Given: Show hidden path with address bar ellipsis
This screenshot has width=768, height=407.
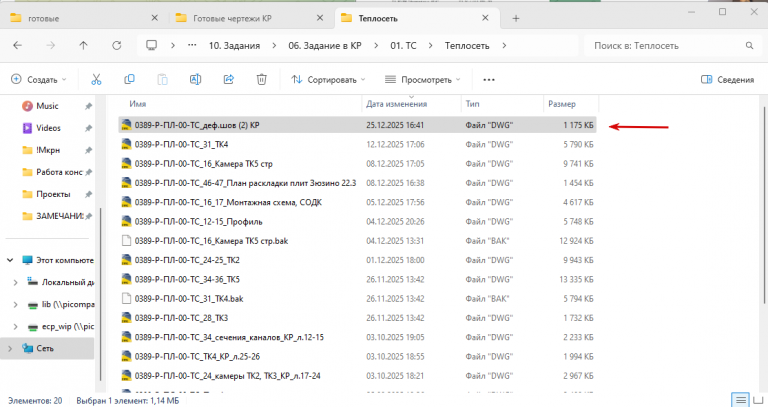Looking at the screenshot, I should point(192,45).
